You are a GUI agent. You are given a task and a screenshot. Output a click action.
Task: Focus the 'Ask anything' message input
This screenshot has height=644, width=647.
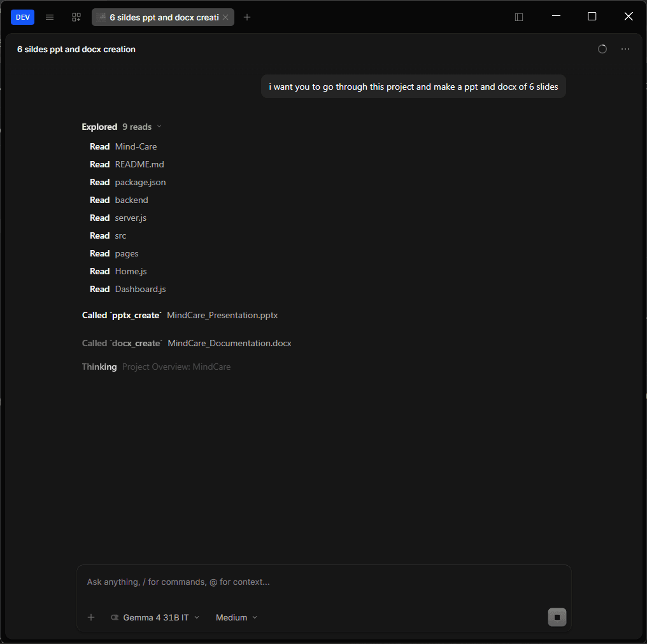click(x=324, y=582)
